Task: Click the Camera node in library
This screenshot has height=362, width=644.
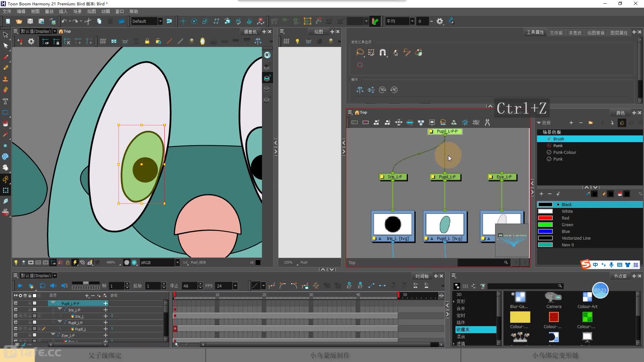Action: tap(553, 300)
